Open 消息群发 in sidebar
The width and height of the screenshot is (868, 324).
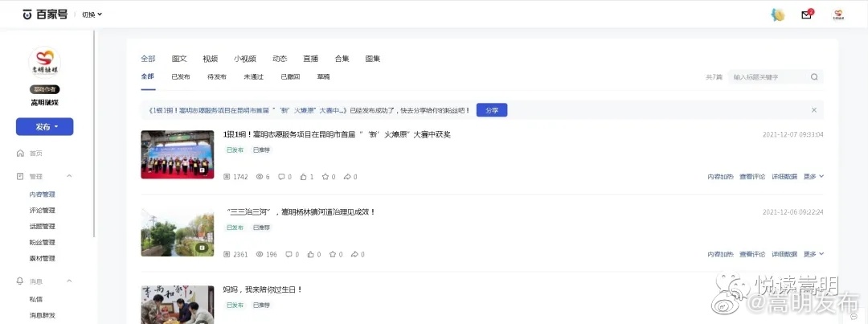click(42, 316)
